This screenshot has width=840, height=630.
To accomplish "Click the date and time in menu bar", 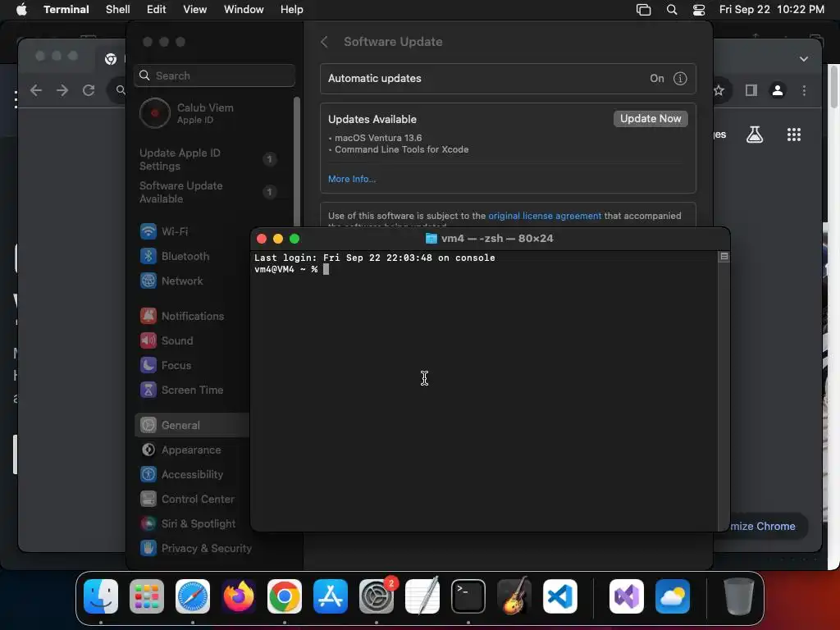I will click(771, 10).
